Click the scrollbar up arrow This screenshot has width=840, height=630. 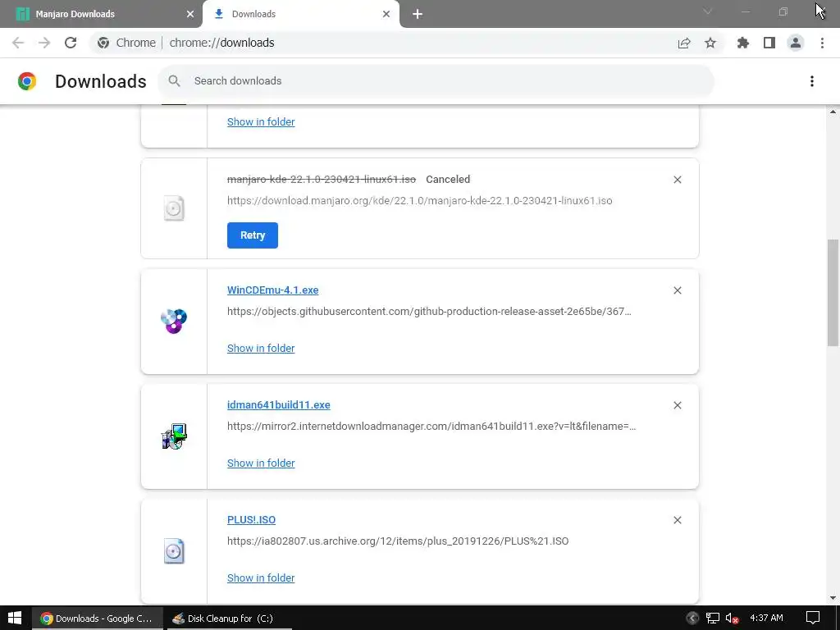(833, 112)
